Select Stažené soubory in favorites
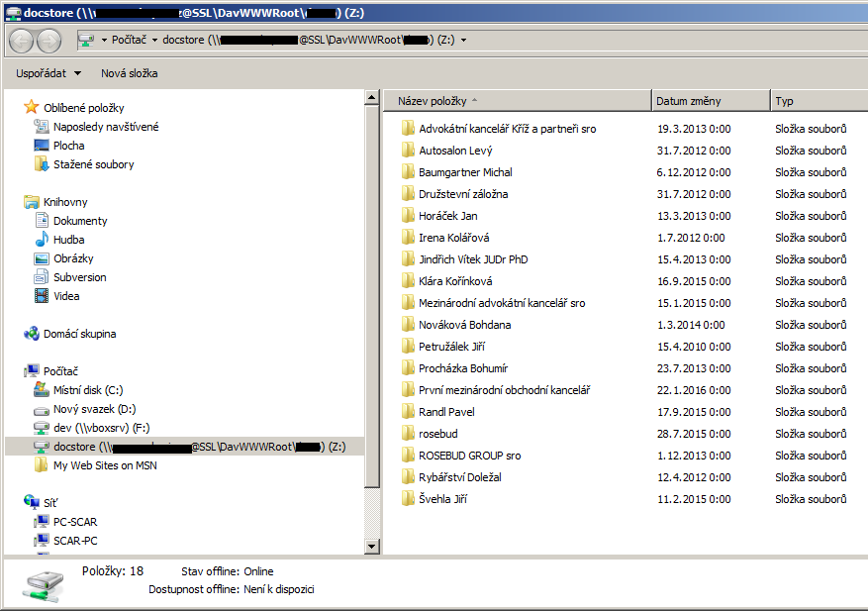Screen dimensions: 868x611 tap(93, 164)
